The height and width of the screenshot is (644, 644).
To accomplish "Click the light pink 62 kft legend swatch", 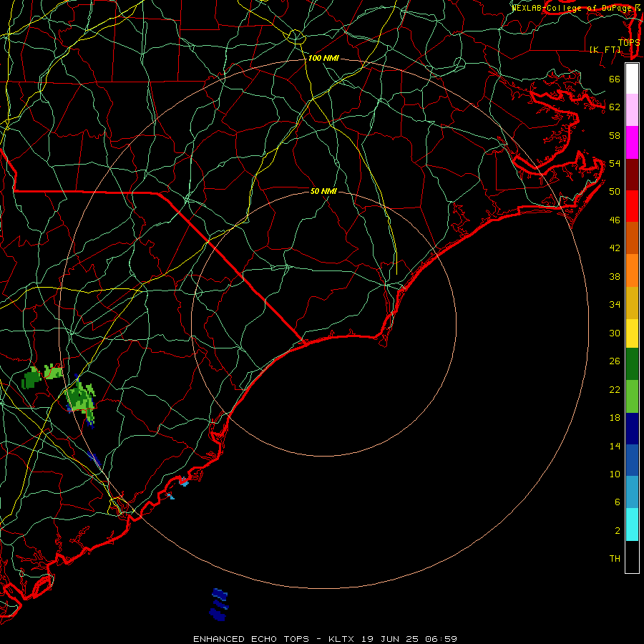I will (x=632, y=110).
